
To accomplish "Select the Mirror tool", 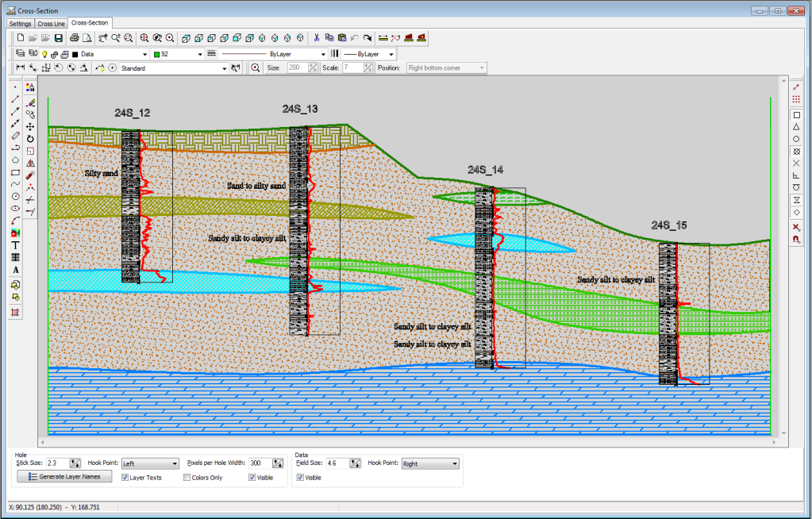I will coord(30,163).
